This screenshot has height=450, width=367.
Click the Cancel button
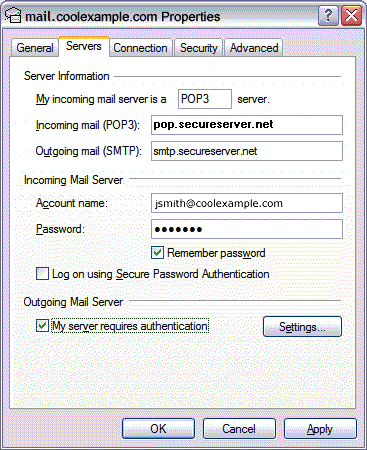click(x=239, y=429)
